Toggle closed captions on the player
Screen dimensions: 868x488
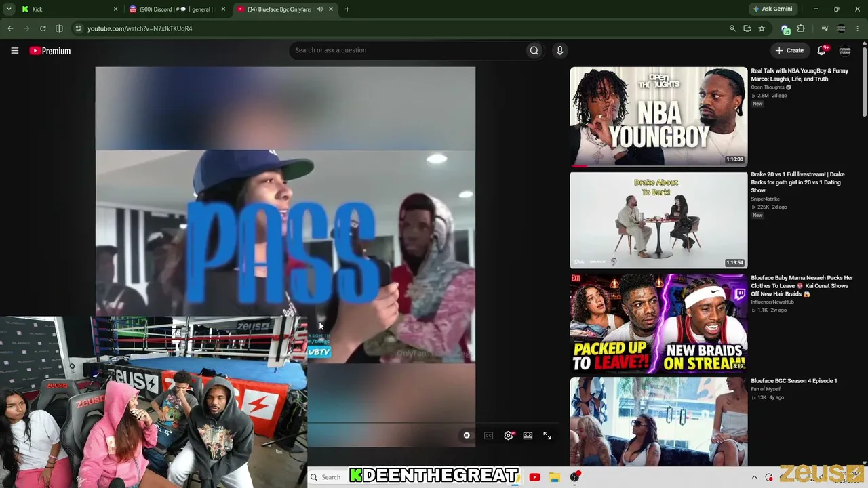[x=488, y=436]
